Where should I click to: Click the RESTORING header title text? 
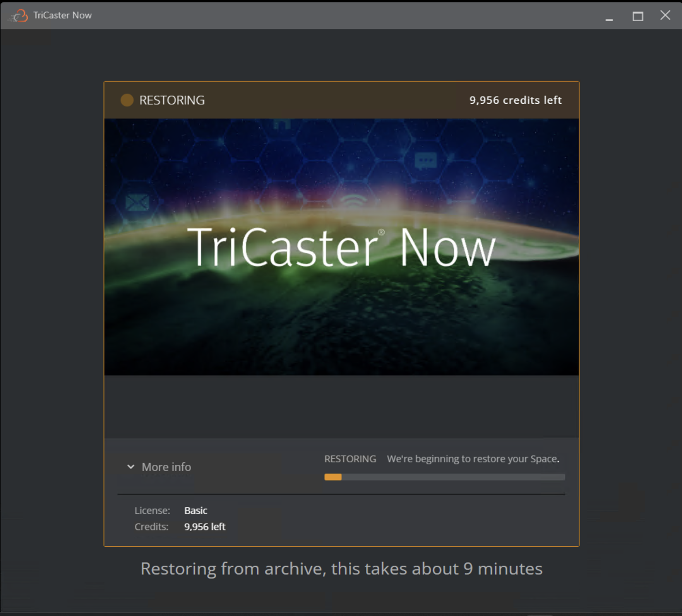172,100
